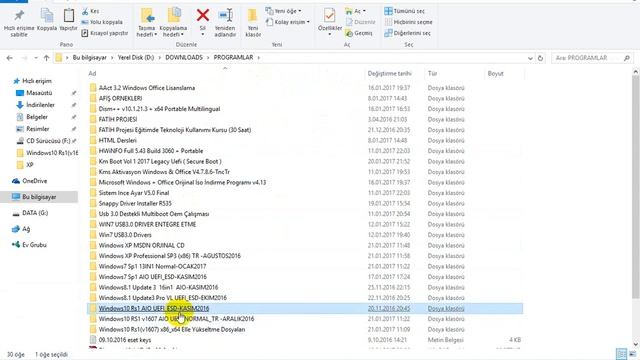Sort by Değiştirme tarihi column header
640x360 pixels.
pos(389,73)
